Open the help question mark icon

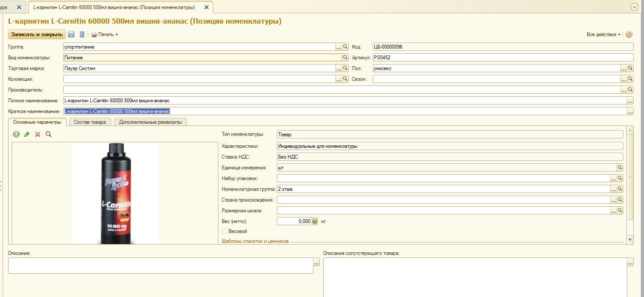629,34
